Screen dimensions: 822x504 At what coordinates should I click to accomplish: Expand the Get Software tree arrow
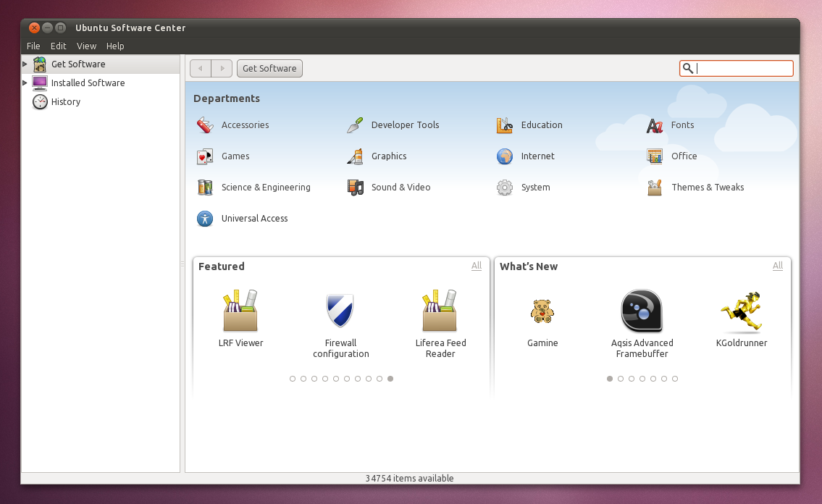[25, 64]
